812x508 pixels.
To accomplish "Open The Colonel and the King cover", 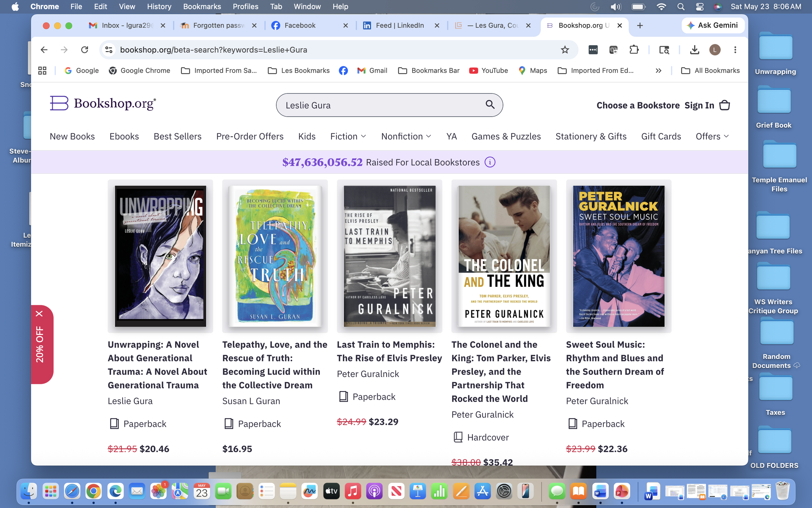I will pyautogui.click(x=504, y=256).
